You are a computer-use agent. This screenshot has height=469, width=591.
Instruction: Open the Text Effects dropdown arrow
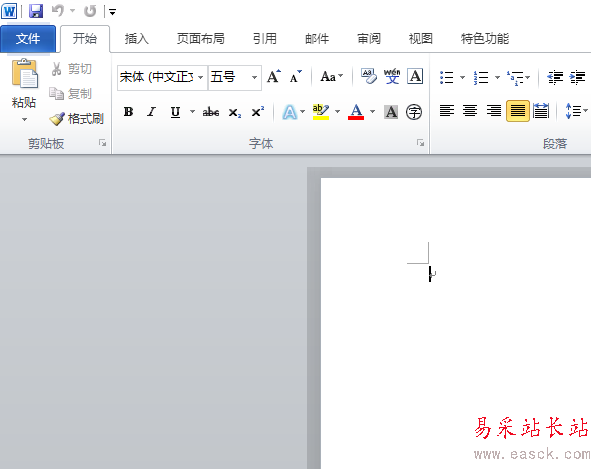[302, 112]
